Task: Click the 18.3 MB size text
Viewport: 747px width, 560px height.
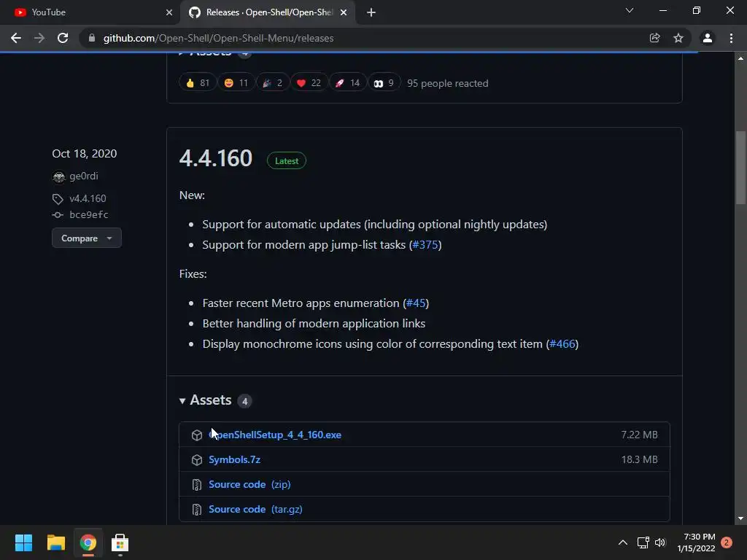Action: (639, 459)
